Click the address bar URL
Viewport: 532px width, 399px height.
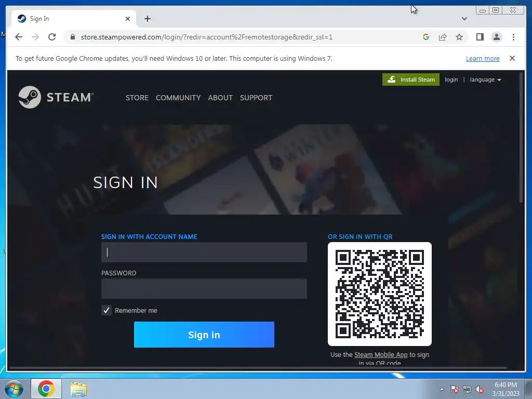click(x=207, y=37)
